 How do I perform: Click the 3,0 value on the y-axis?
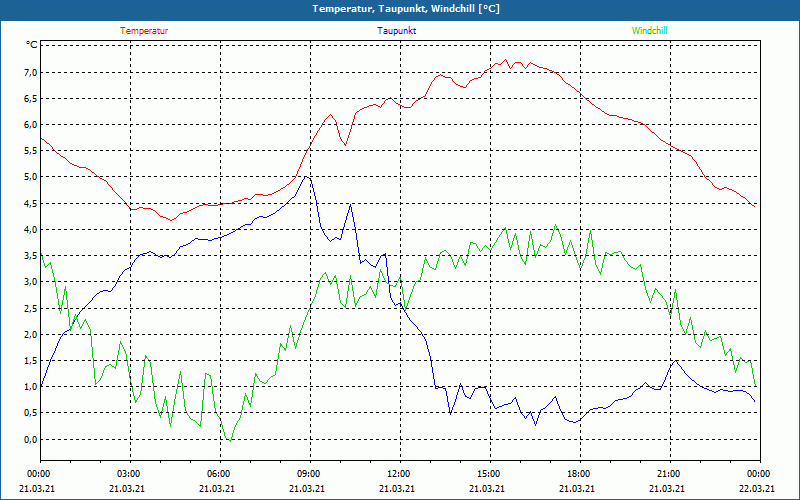(32, 282)
